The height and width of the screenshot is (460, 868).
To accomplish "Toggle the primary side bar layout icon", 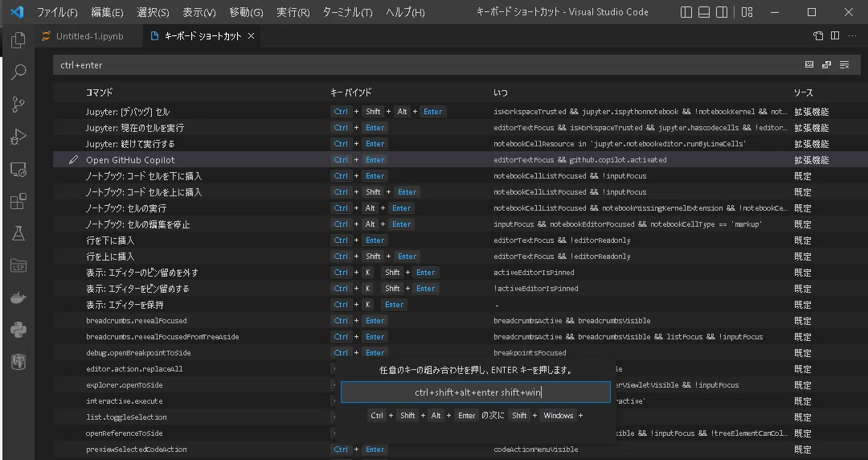I will pos(686,12).
